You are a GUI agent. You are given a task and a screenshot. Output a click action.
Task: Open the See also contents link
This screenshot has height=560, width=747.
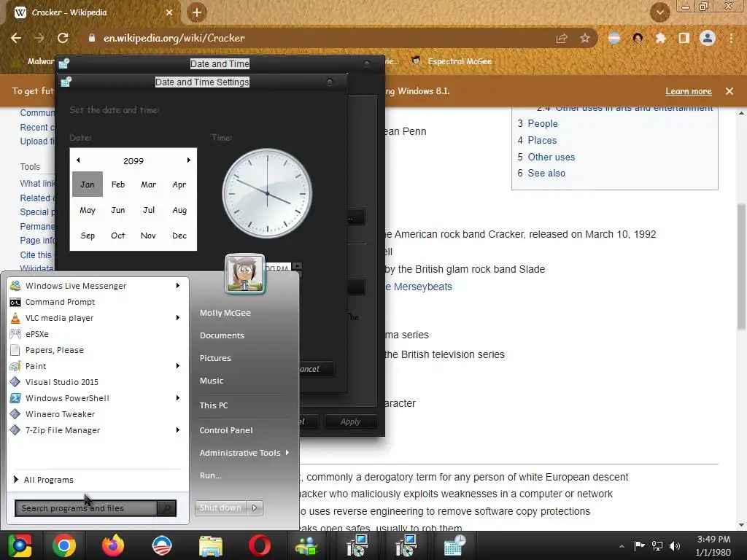click(546, 173)
